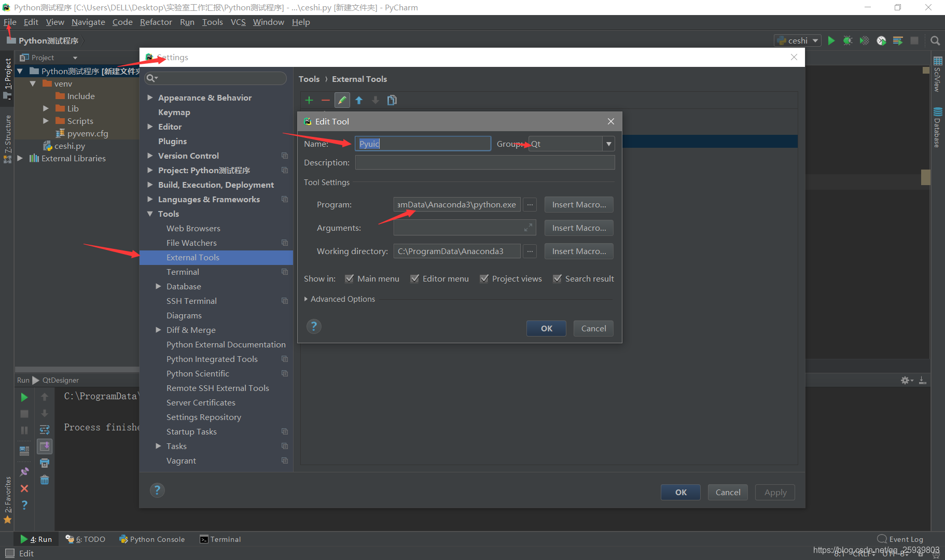The image size is (945, 560).
Task: Toggle the Project views checkbox
Action: 484,278
